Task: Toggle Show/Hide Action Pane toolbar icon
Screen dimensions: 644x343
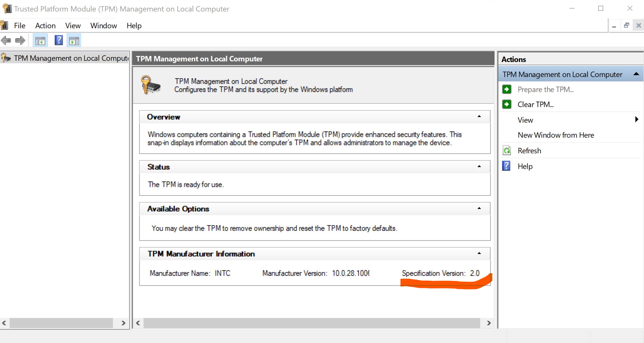Action: pos(74,40)
